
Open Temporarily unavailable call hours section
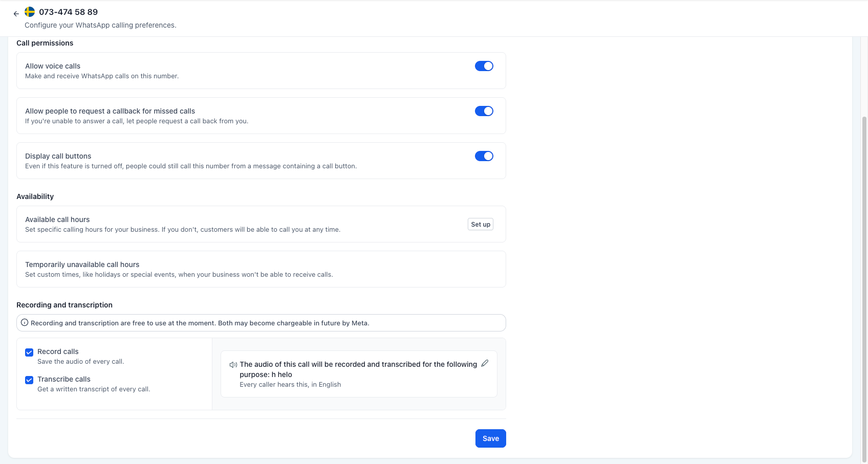261,269
